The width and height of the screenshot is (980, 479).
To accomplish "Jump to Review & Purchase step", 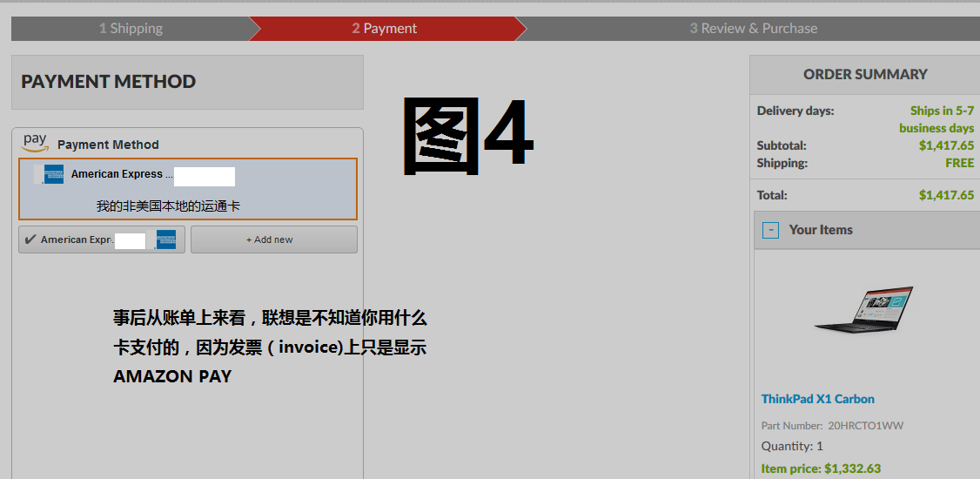I will pos(753,29).
